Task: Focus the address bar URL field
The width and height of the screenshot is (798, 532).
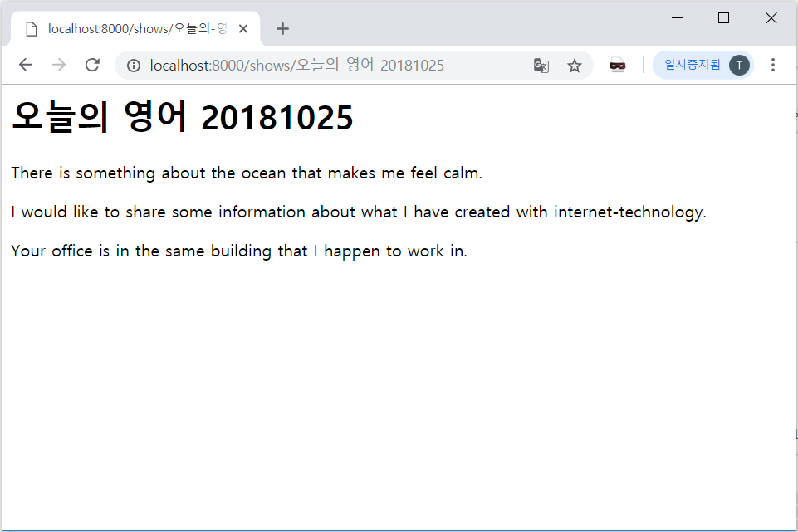Action: pos(332,66)
